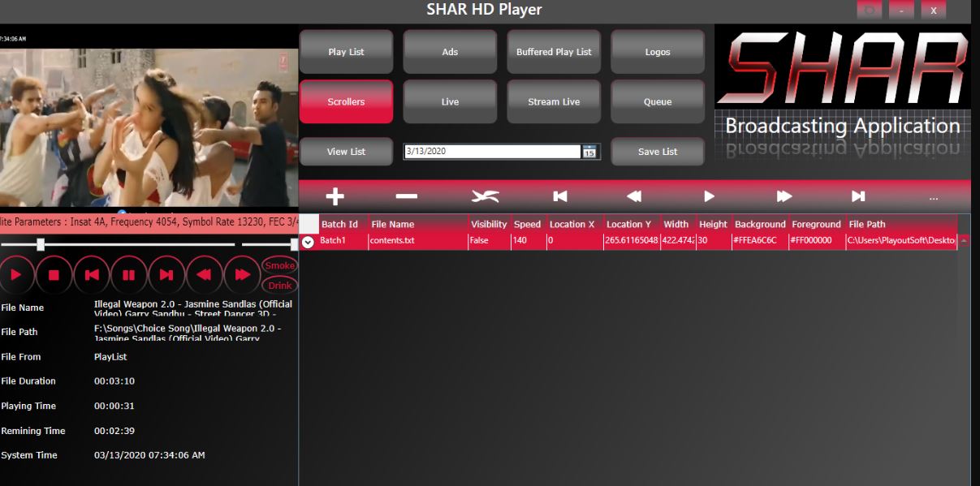Click the video preview thumbnail
Screen dimensions: 980x486
(x=149, y=127)
